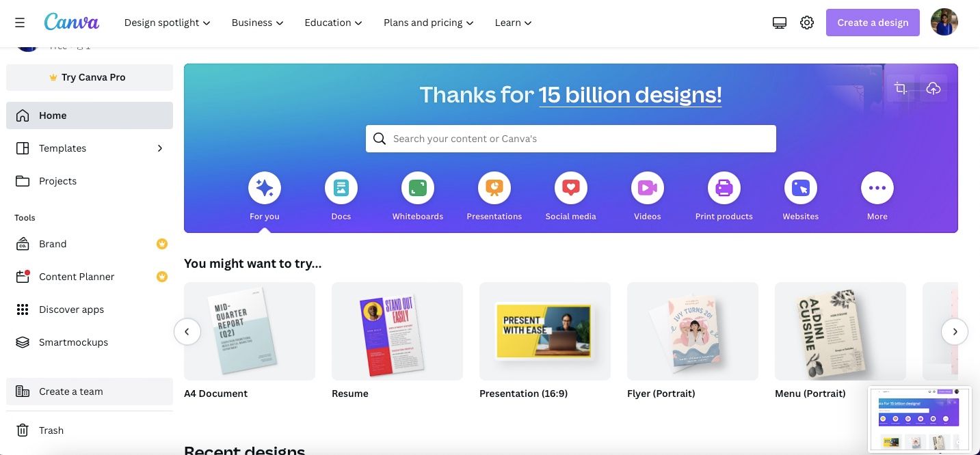
Task: Open the Print products category
Action: 724,187
